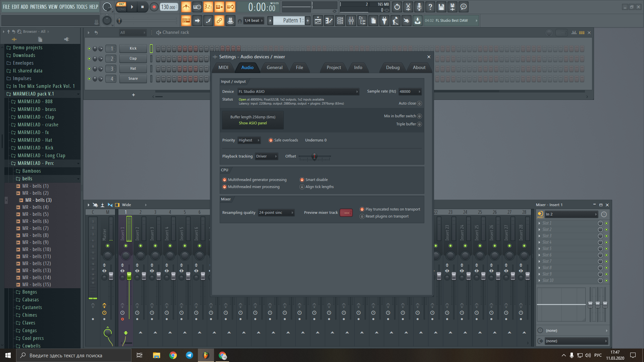Screen dimensions: 644x362
Task: Click the render audio file icon
Action: 452,7
